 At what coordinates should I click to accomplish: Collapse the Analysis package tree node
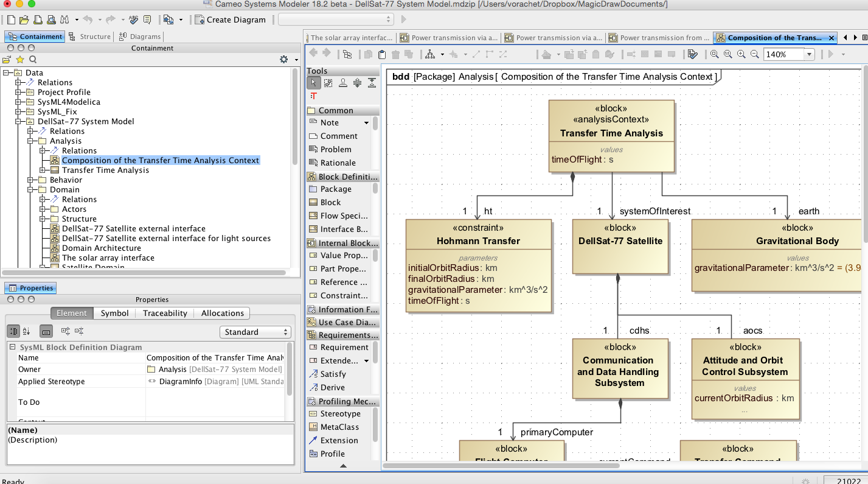coord(30,141)
